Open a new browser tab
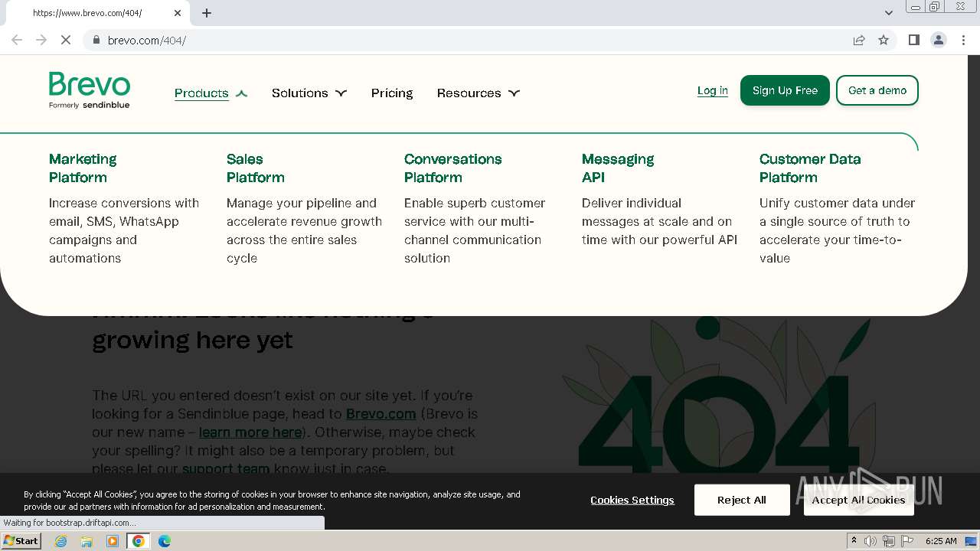Viewport: 980px width, 551px height. click(x=207, y=13)
